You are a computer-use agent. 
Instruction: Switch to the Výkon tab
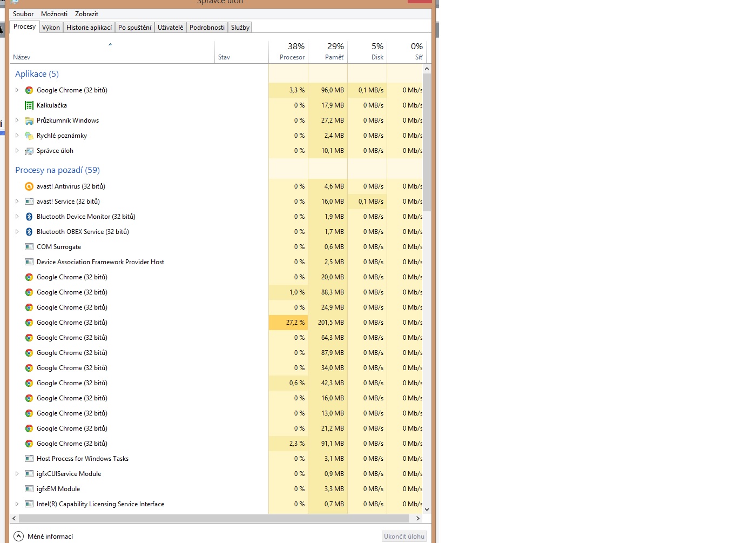pyautogui.click(x=51, y=28)
